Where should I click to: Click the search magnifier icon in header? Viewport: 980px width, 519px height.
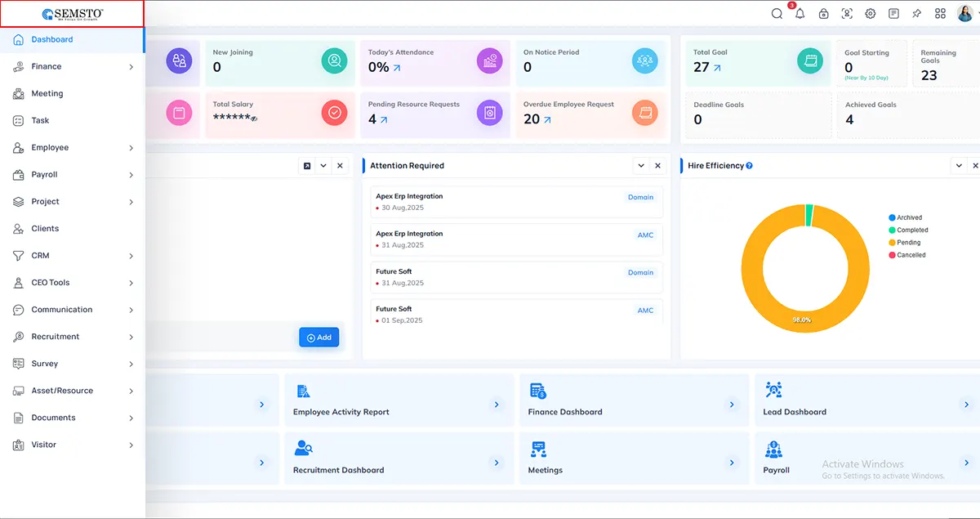tap(777, 14)
